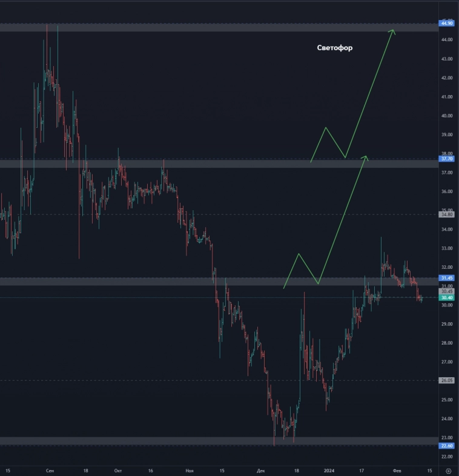Click the Ноя label on the time axis
The width and height of the screenshot is (459, 476).
(x=190, y=470)
